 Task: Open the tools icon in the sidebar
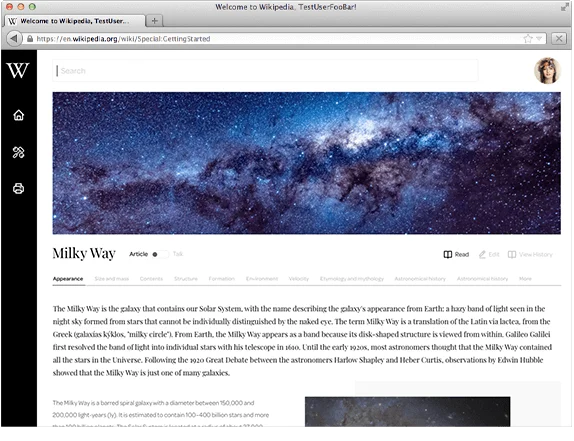point(19,152)
